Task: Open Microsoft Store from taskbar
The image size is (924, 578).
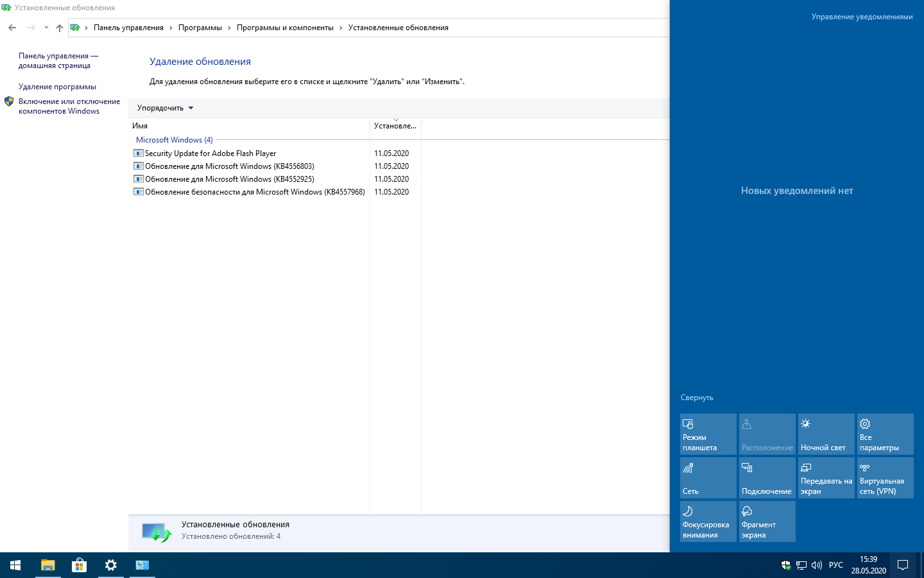Action: point(79,565)
